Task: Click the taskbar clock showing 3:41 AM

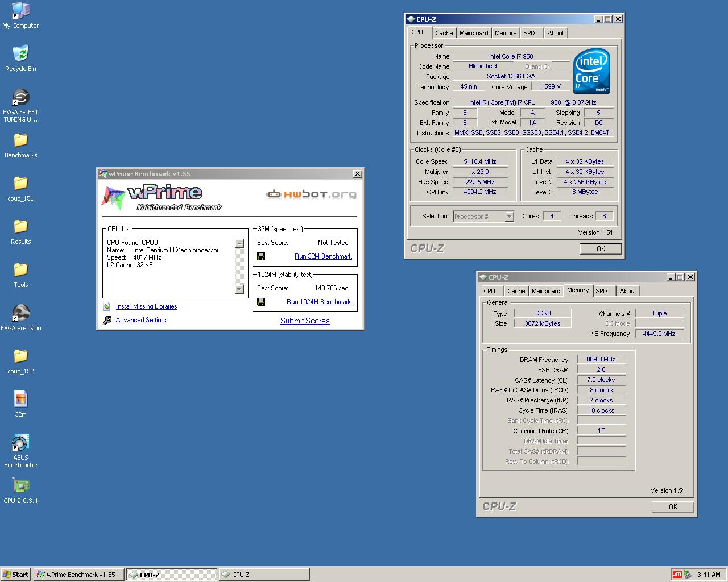Action: click(709, 575)
